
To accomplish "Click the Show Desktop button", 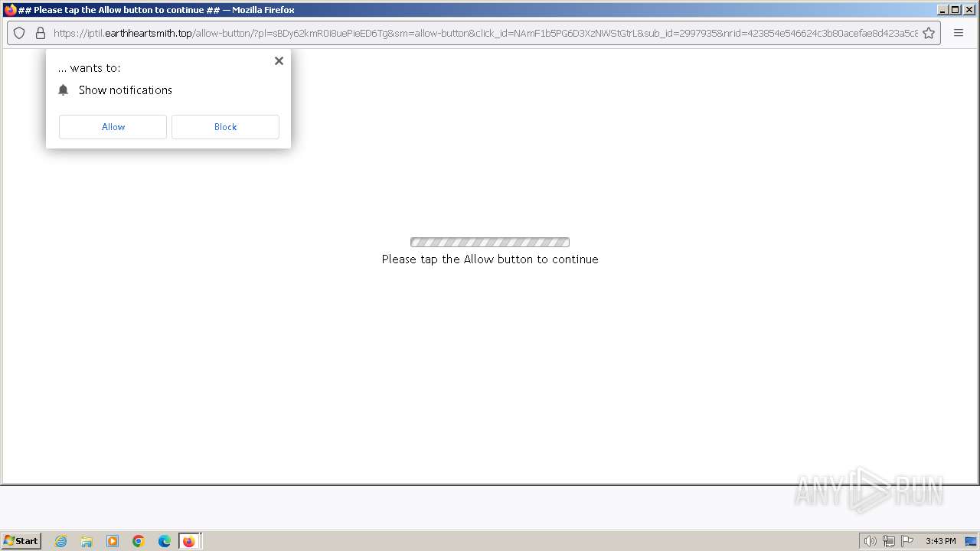I will (971, 541).
